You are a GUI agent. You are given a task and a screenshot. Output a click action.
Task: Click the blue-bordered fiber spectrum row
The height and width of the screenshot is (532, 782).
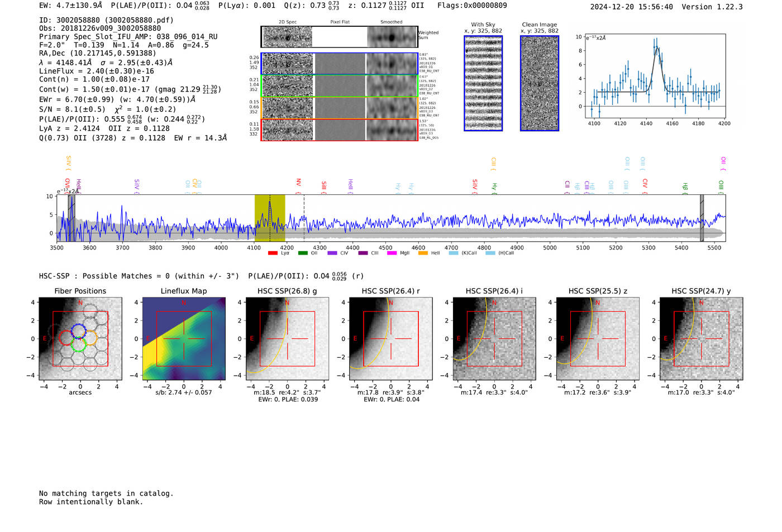(x=340, y=64)
